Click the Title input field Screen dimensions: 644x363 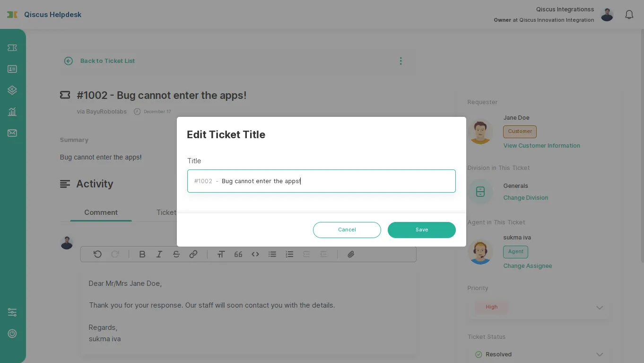[322, 181]
